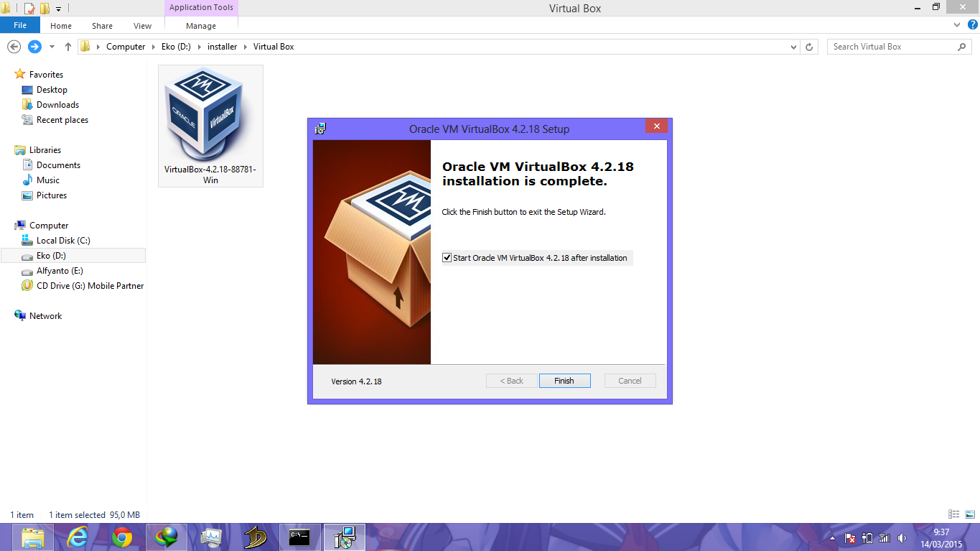Uncheck Start Oracle VM VirtualBox after installation

point(447,258)
